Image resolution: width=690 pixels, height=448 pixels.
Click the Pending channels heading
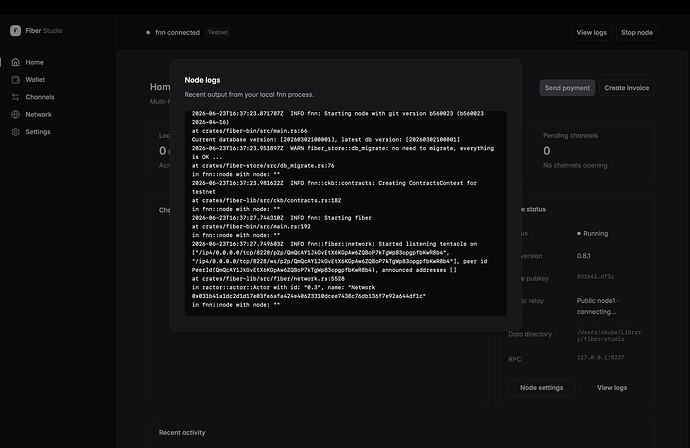[x=570, y=136]
